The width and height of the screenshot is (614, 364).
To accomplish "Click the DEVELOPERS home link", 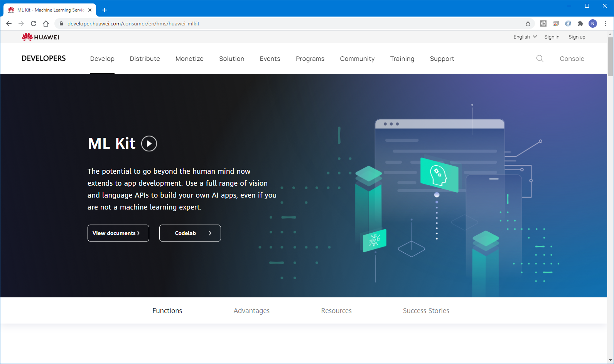I will [x=44, y=59].
